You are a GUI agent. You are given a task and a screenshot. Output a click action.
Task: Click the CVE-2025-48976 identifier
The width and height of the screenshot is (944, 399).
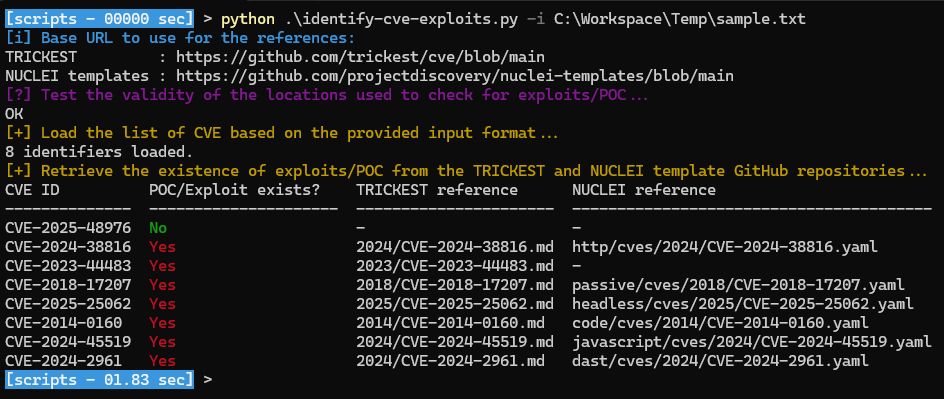pyautogui.click(x=68, y=228)
